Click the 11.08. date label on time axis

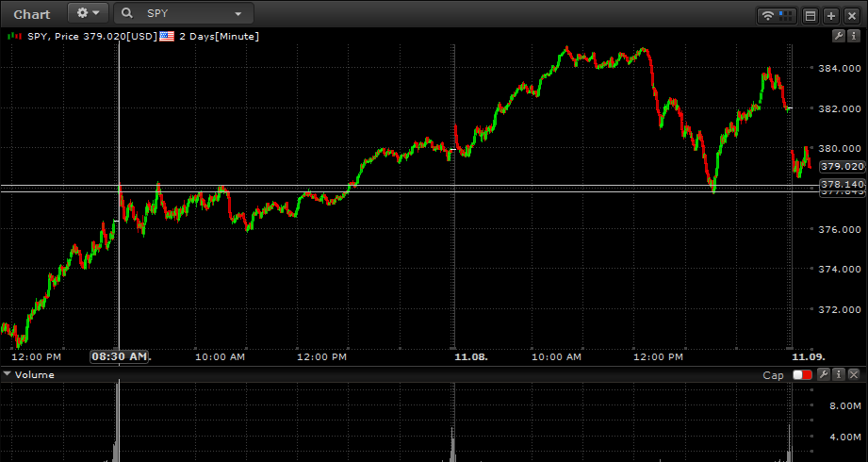tap(471, 357)
